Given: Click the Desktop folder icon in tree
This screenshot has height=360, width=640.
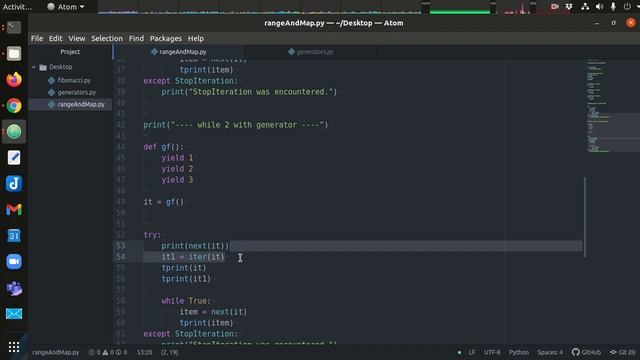Looking at the screenshot, I should [43, 67].
